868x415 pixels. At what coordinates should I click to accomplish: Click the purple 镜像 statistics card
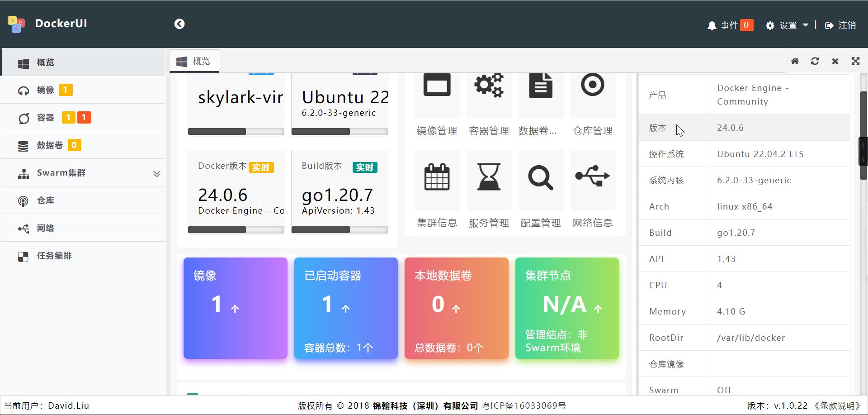tap(235, 308)
